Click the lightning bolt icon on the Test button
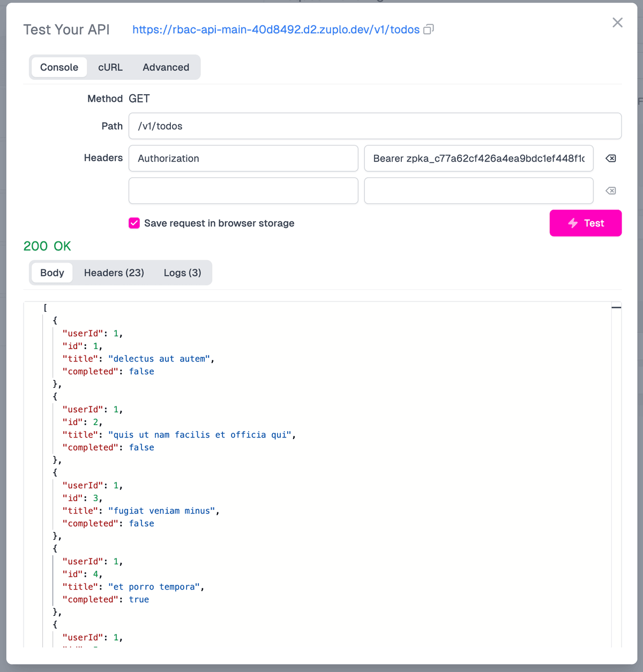Viewport: 643px width, 672px height. click(x=572, y=223)
